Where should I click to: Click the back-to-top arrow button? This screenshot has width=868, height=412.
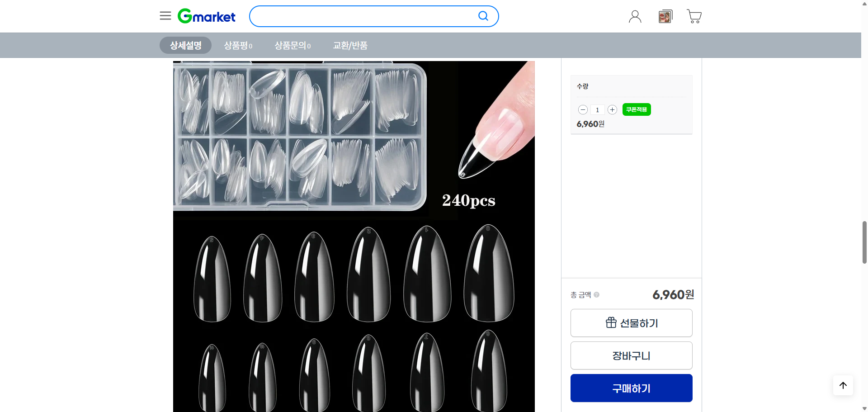[843, 385]
